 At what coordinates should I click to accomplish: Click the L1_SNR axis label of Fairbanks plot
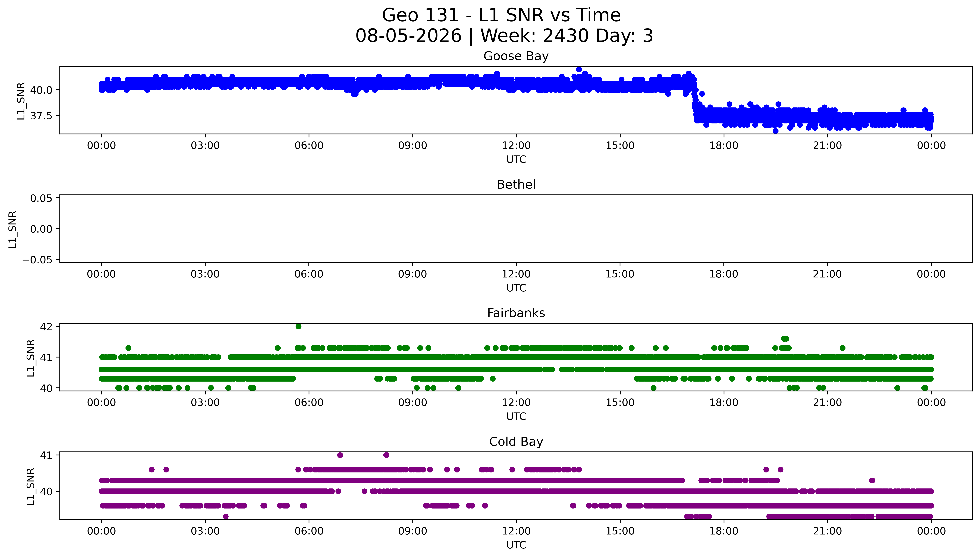[x=31, y=358]
